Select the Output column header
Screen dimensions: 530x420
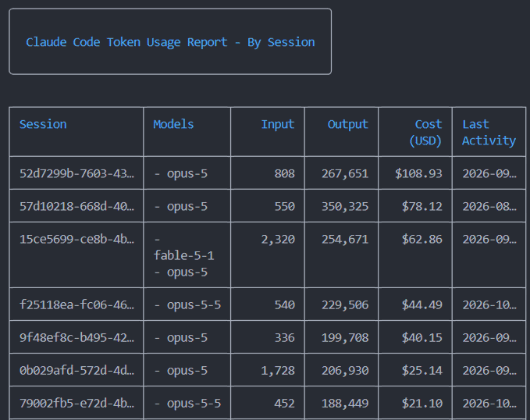click(x=348, y=124)
